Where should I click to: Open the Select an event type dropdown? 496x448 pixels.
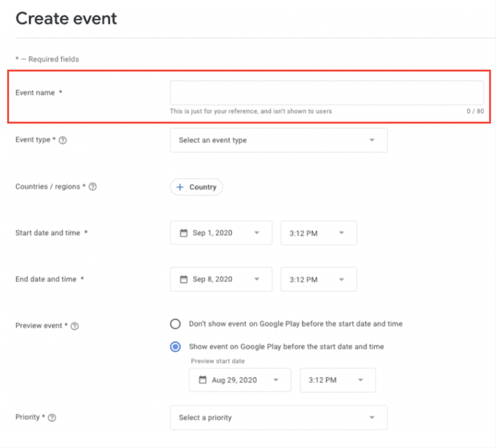click(x=279, y=140)
